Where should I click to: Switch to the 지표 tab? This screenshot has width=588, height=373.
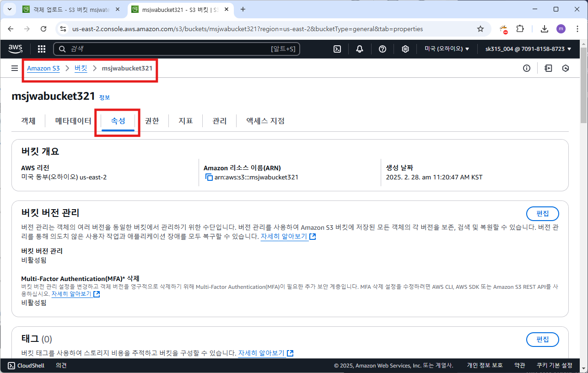[185, 121]
